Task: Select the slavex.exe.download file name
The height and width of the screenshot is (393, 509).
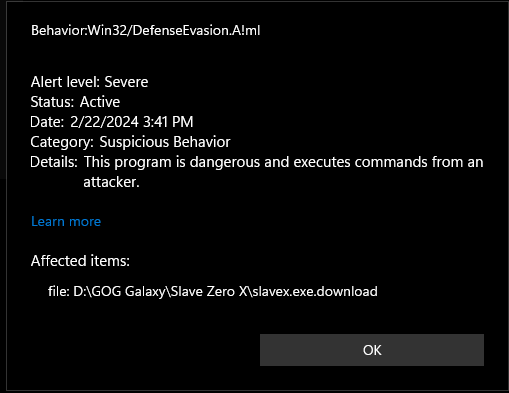Action: click(315, 291)
